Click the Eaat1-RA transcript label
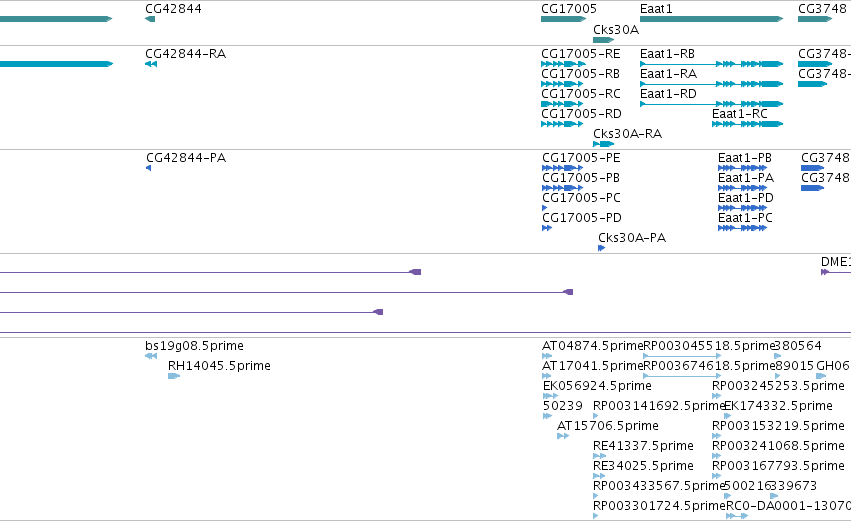 pos(668,73)
